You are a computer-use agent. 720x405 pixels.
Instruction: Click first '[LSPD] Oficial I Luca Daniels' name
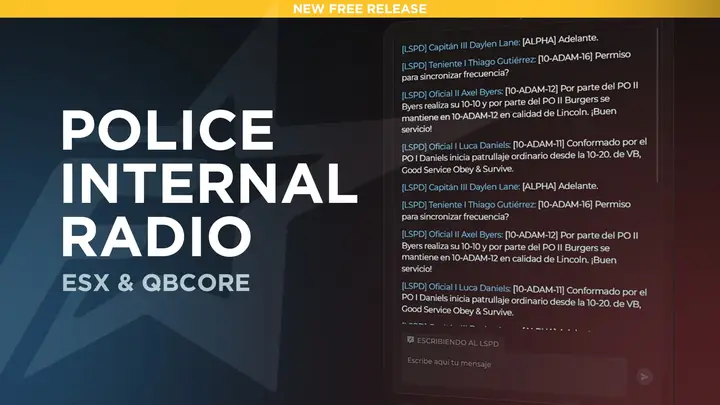(x=456, y=146)
